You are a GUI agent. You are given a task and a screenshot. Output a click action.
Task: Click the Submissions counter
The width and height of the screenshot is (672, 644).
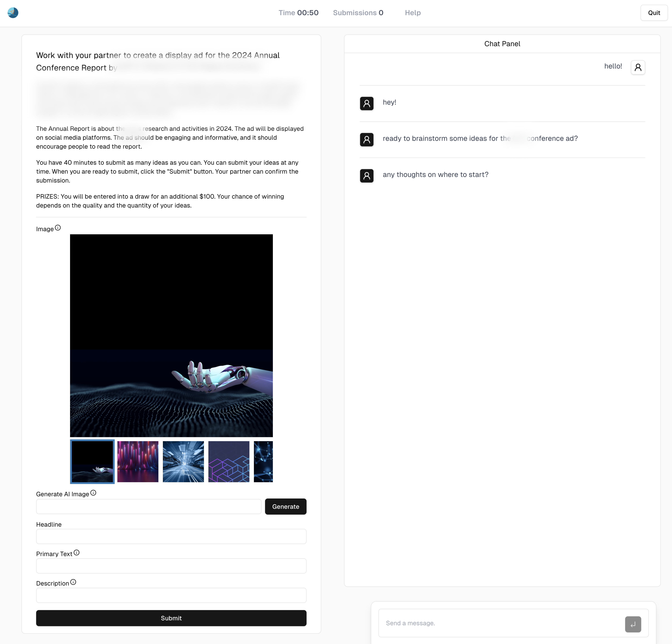click(358, 13)
